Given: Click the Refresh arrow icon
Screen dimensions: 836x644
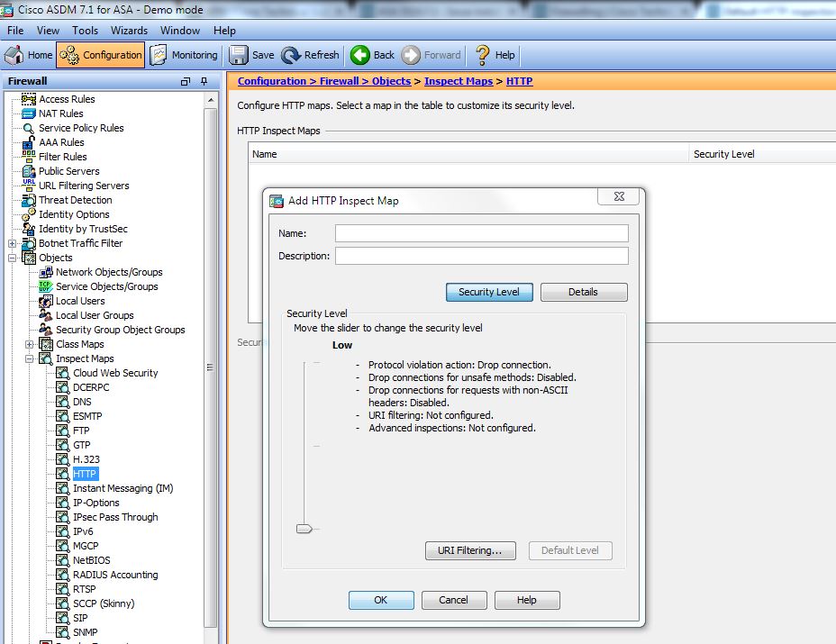Looking at the screenshot, I should click(291, 55).
